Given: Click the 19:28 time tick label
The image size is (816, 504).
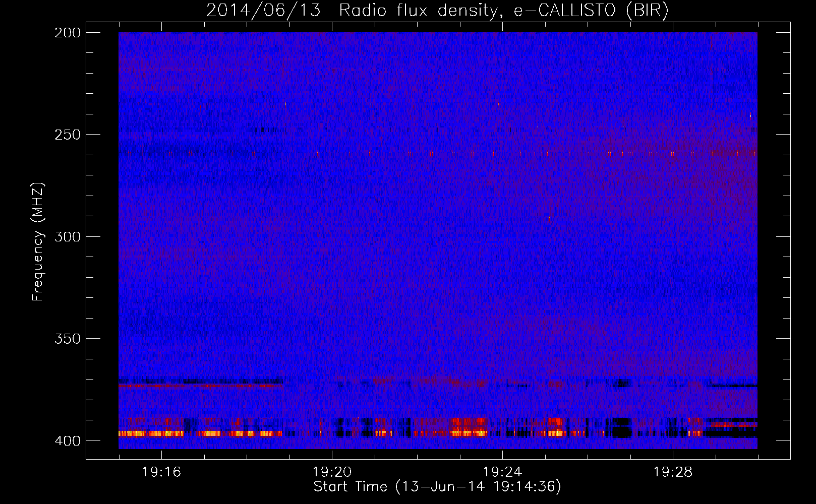Looking at the screenshot, I should point(673,472).
